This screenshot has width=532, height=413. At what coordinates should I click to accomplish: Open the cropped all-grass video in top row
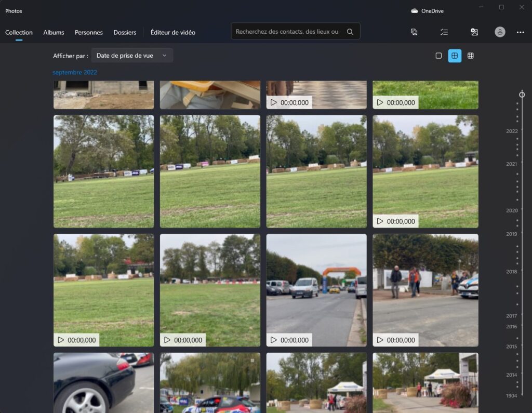(425, 95)
